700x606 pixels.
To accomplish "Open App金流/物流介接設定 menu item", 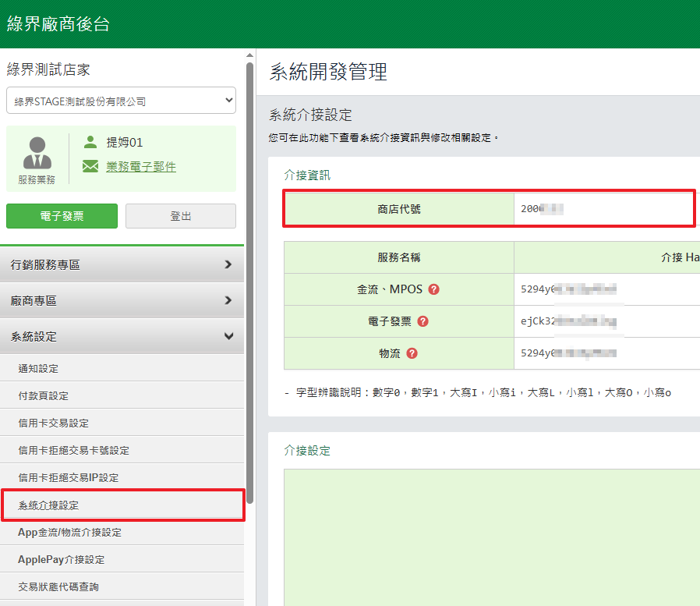I will pos(122,533).
